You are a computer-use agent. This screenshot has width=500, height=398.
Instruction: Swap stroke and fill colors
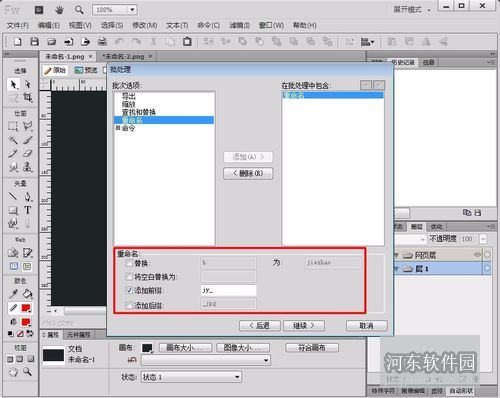[x=30, y=333]
